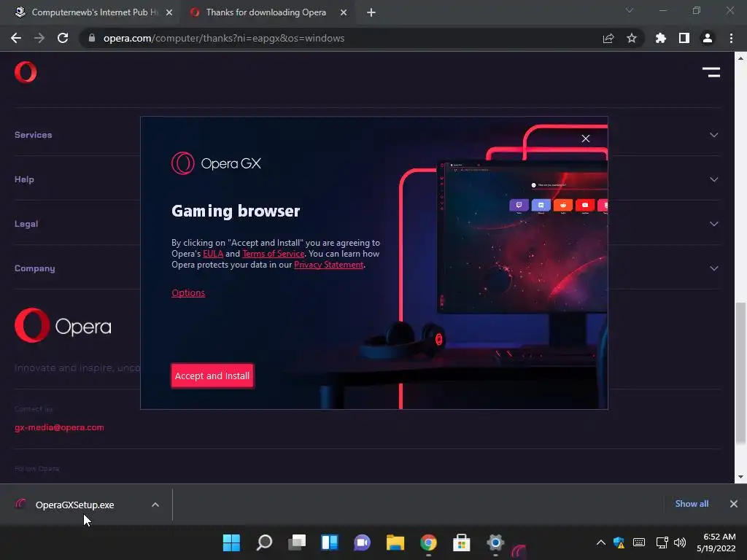
Task: Open a new browser tab
Action: [371, 12]
